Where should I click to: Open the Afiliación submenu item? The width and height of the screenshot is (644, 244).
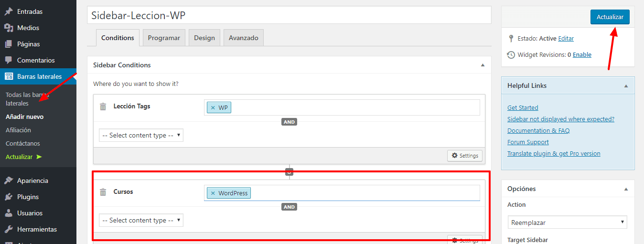[18, 130]
